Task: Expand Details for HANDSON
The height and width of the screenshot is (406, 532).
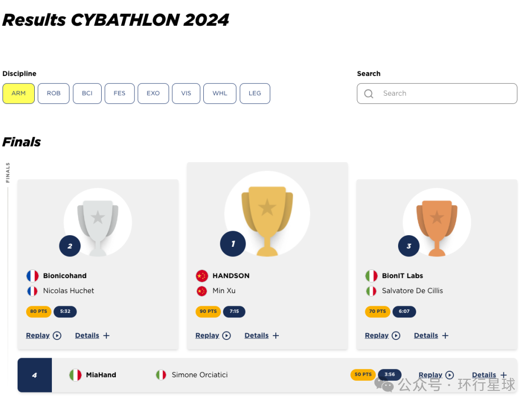Action: coord(262,335)
